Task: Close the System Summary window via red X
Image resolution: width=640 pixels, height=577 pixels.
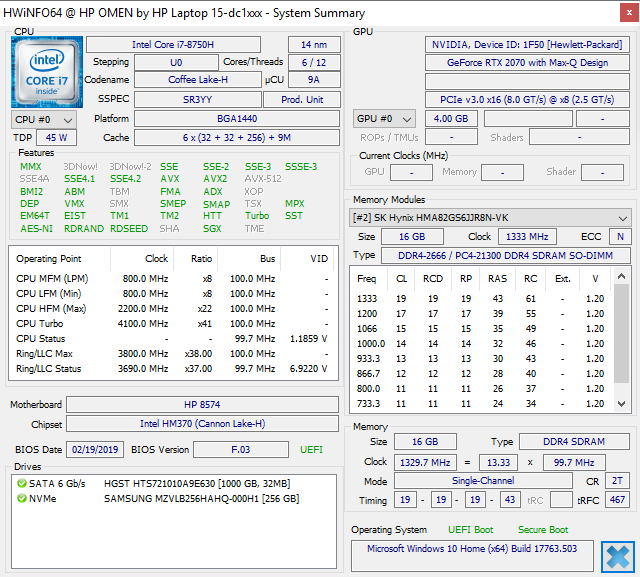Action: [x=629, y=13]
